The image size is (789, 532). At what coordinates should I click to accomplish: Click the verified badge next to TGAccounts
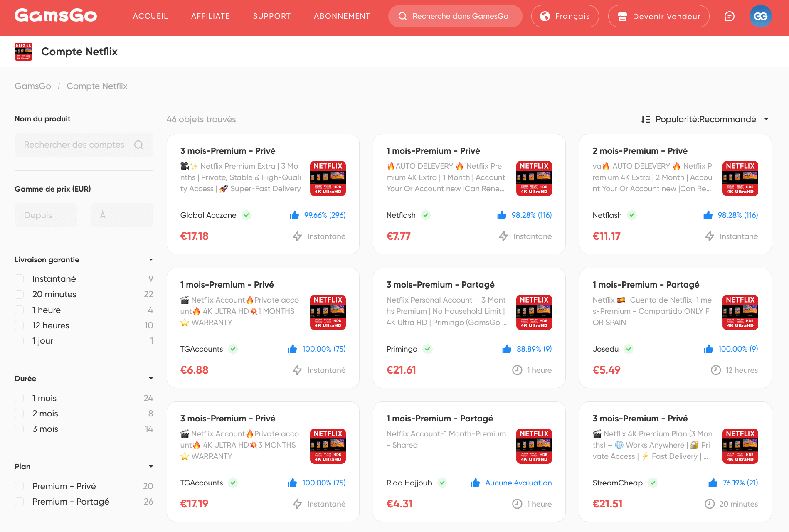pos(233,349)
